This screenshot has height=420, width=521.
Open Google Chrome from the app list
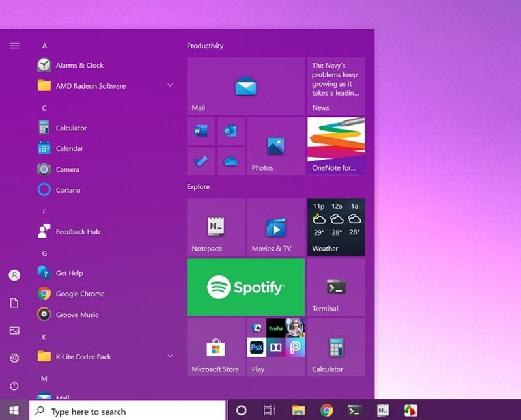point(80,294)
